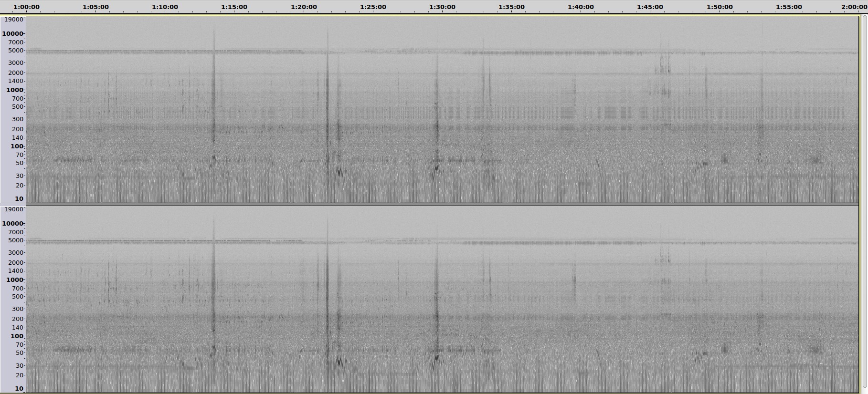Click 19000 on the lower channel frequency scale

[x=13, y=209]
